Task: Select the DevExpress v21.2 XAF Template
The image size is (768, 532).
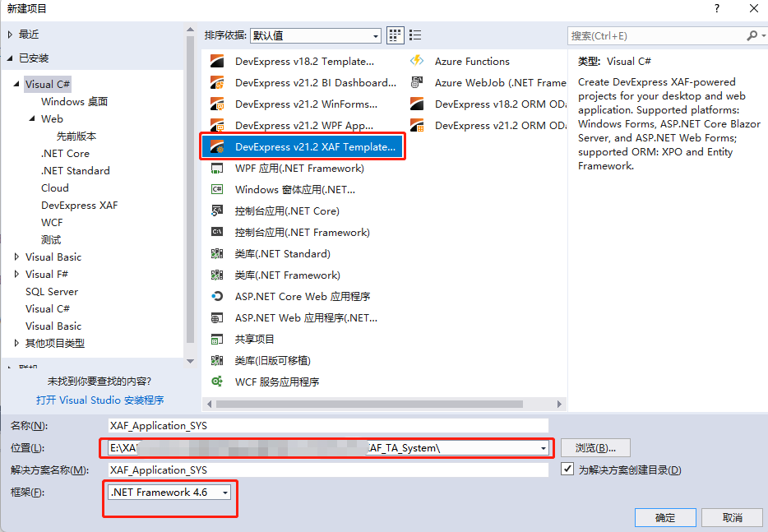Action: tap(302, 146)
